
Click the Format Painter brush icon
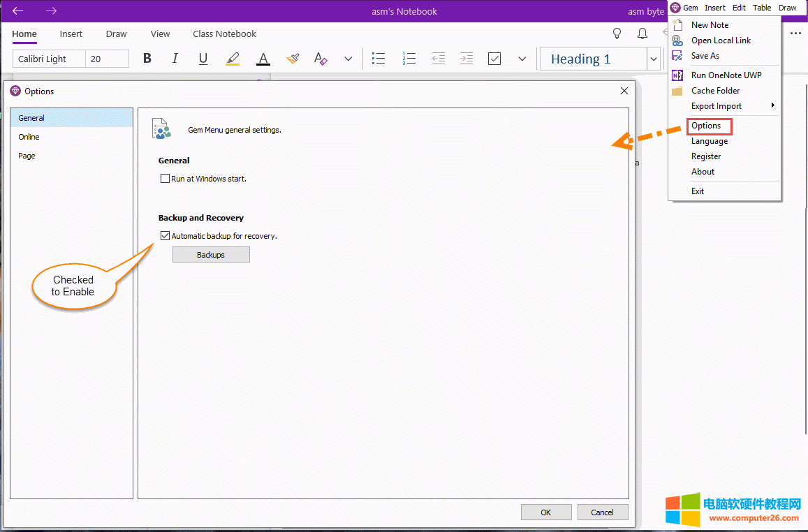[x=293, y=59]
